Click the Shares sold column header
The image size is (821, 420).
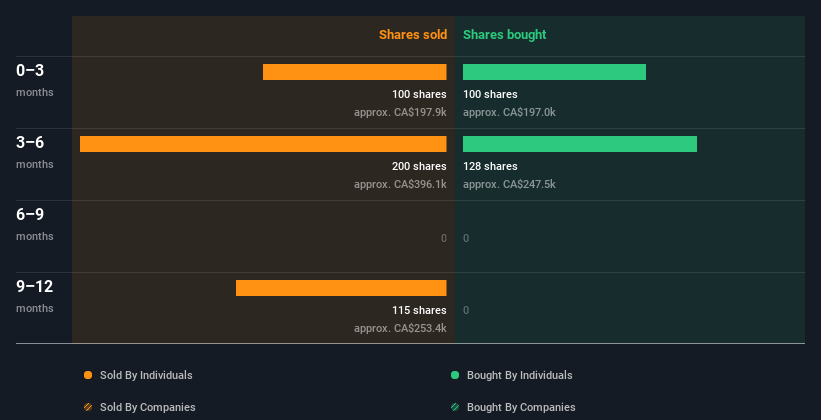tap(412, 35)
